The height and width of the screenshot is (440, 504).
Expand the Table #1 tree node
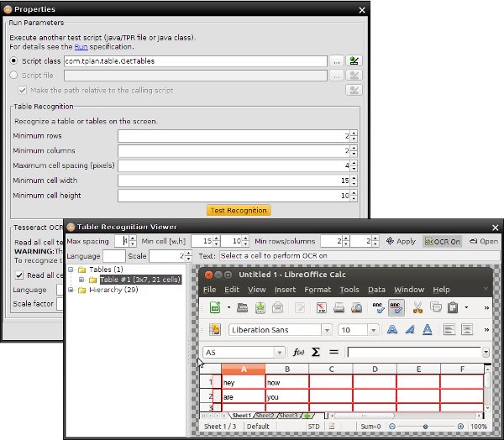pyautogui.click(x=81, y=280)
